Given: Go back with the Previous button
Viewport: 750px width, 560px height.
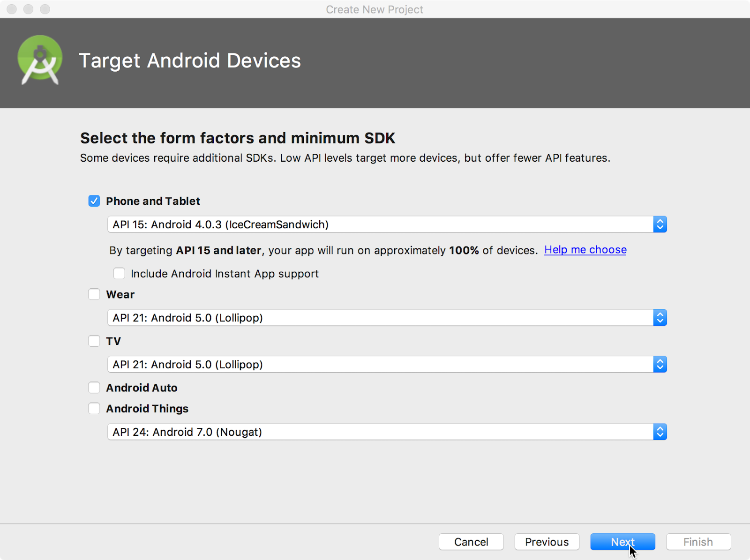Looking at the screenshot, I should (547, 542).
